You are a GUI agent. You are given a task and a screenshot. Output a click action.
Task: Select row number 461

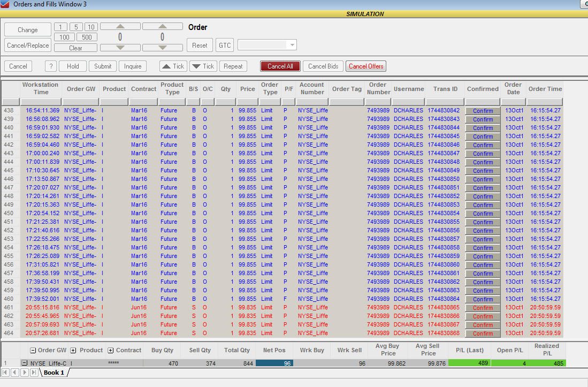9,307
